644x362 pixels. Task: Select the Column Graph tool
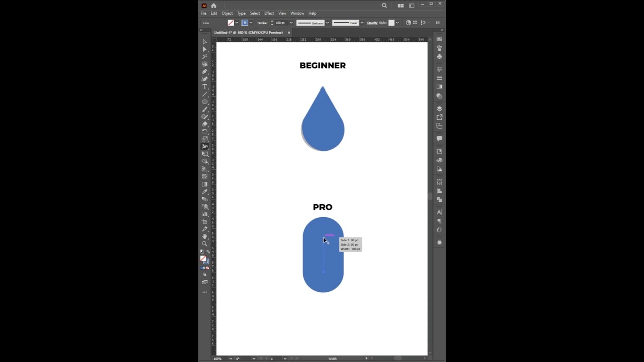click(205, 214)
